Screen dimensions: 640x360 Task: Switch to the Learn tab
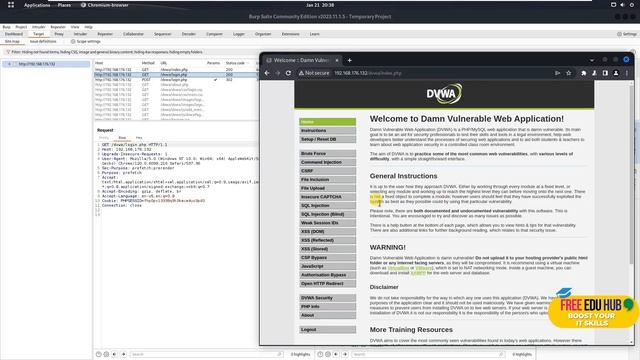pos(314,34)
